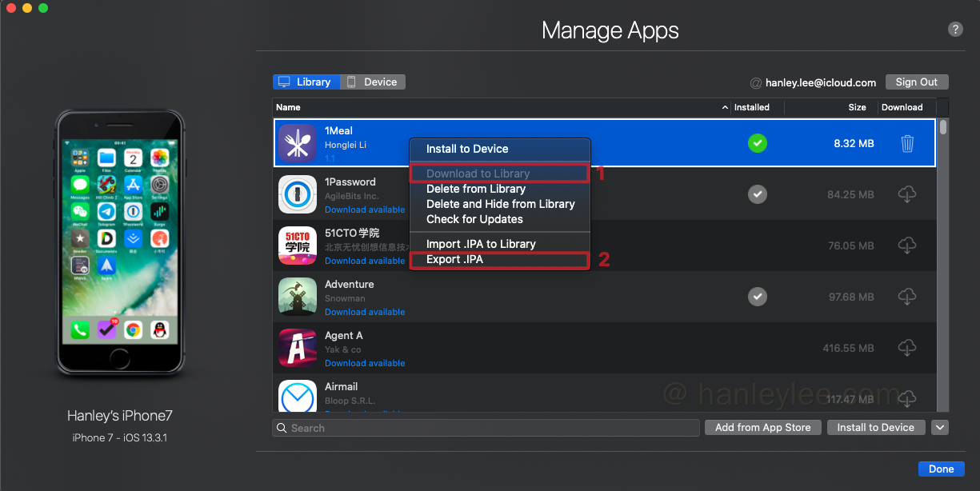Click the 97.68 MB size value
This screenshot has height=491, width=980.
pos(851,297)
